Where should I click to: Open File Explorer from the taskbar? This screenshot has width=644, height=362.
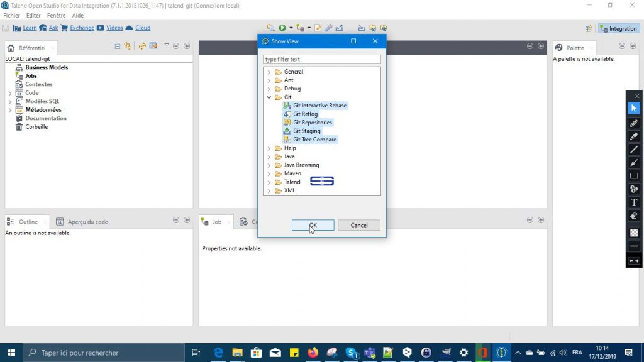click(x=237, y=353)
